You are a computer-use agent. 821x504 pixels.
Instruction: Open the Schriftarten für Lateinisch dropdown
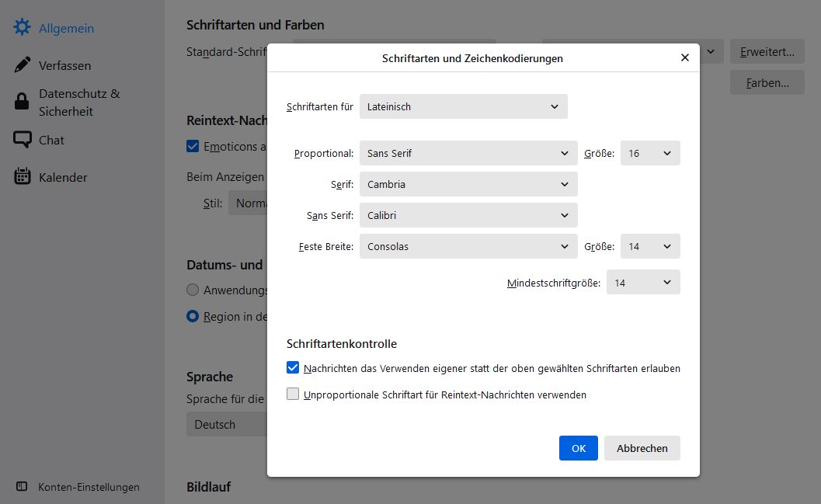point(463,106)
